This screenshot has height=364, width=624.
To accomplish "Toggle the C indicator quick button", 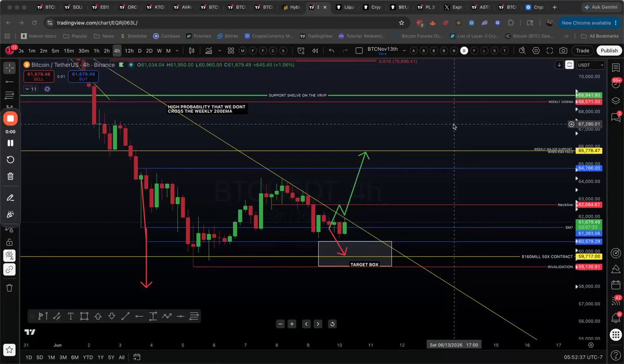I will tap(274, 50).
